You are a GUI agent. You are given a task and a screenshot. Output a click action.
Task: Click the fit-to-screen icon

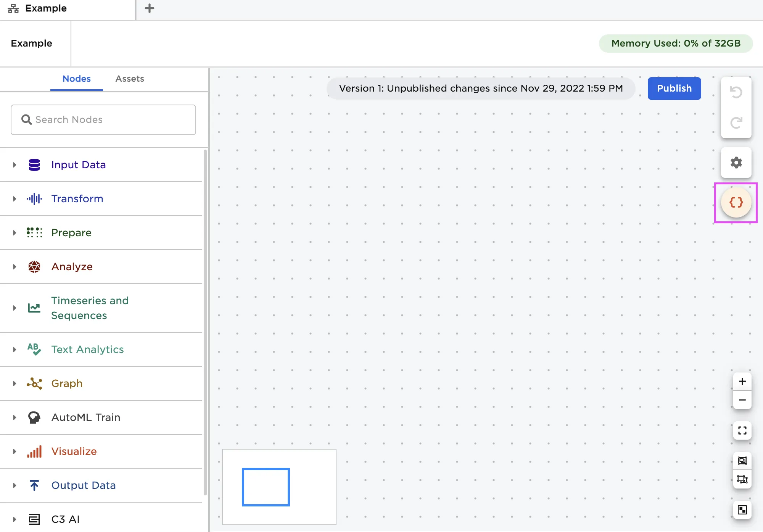[x=742, y=430]
